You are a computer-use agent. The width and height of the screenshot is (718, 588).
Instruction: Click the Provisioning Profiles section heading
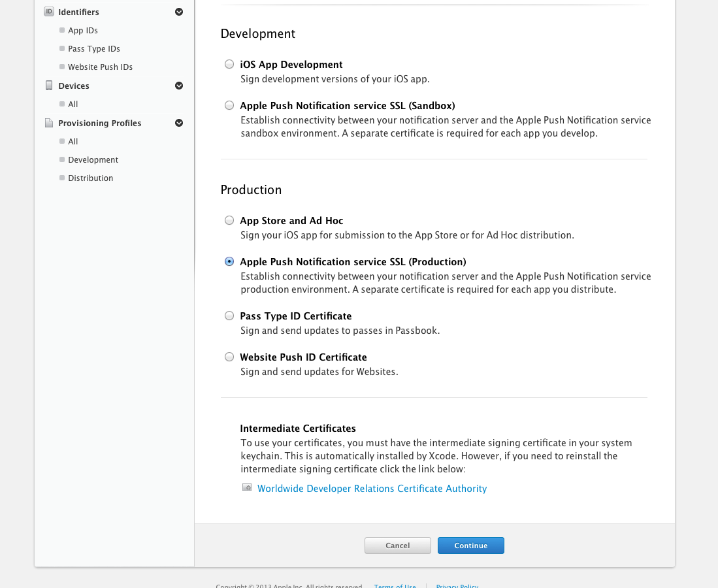click(x=99, y=123)
